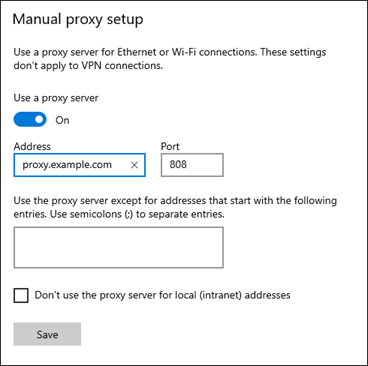Click the Port field label
Image resolution: width=368 pixels, height=366 pixels.
(170, 146)
